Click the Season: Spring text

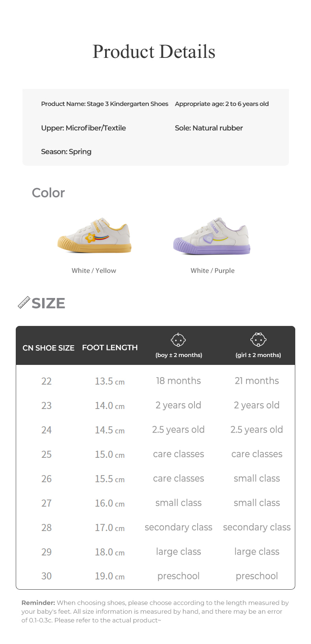[66, 152]
